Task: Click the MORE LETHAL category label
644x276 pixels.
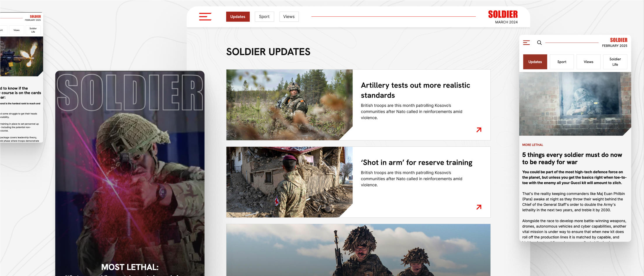Action: [533, 145]
